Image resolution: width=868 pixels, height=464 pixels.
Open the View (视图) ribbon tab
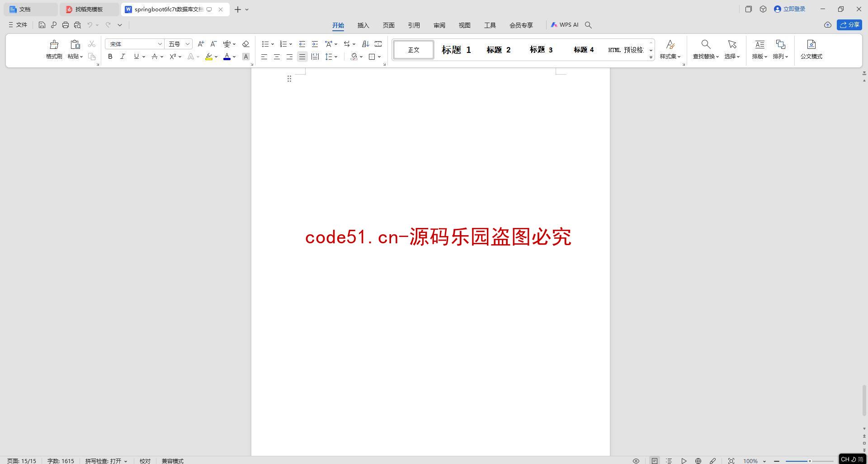[x=464, y=25]
